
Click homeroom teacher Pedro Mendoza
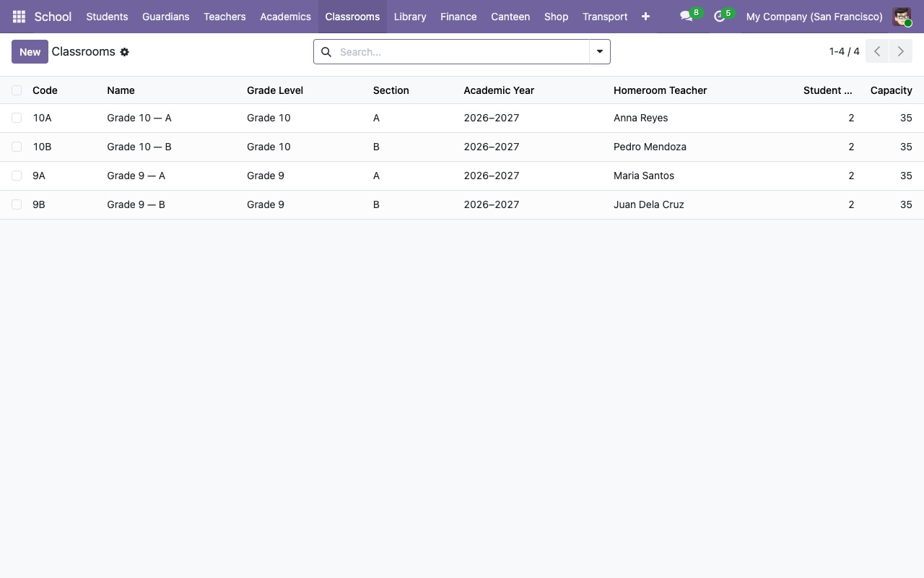[650, 147]
